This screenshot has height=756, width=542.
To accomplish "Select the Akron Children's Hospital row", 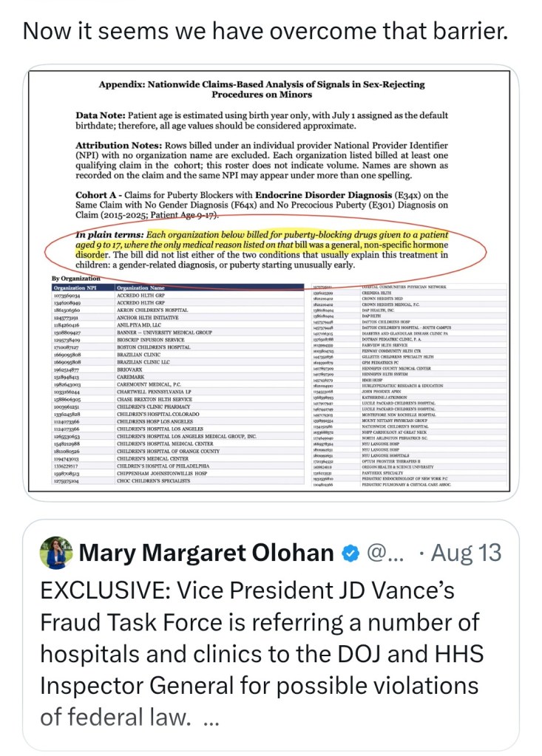I will pyautogui.click(x=178, y=310).
